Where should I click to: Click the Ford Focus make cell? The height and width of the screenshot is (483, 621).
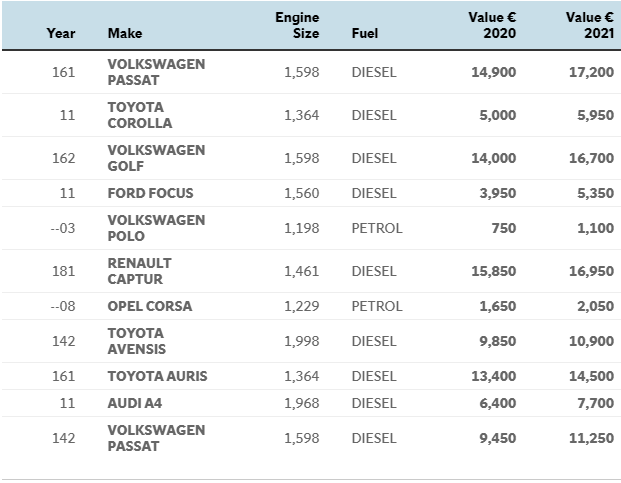150,193
